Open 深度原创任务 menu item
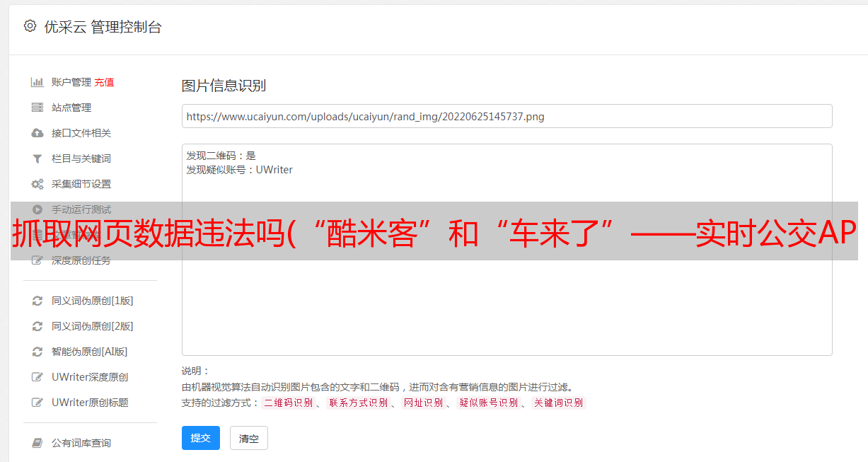The height and width of the screenshot is (462, 868). point(81,260)
